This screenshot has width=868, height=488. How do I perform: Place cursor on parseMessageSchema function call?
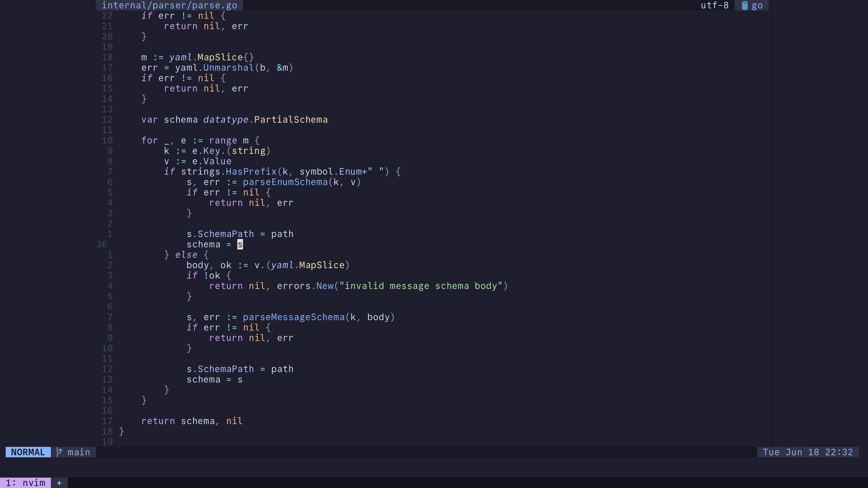(x=293, y=317)
